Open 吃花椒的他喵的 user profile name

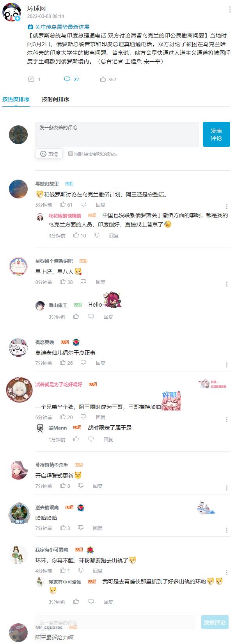click(x=65, y=216)
